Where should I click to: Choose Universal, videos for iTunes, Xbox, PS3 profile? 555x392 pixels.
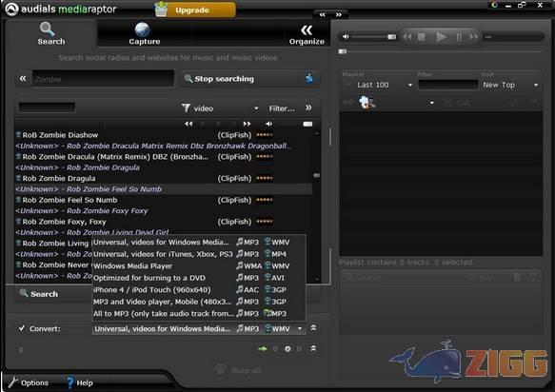coord(199,254)
